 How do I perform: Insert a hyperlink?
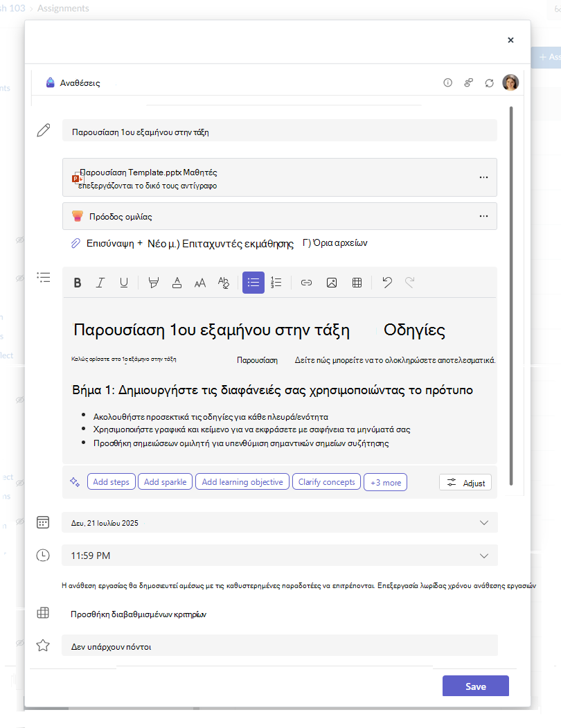click(x=307, y=283)
